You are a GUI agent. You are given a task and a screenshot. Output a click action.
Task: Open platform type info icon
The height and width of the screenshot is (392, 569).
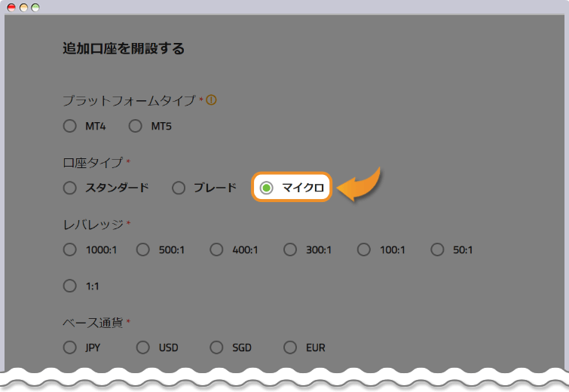(x=211, y=100)
